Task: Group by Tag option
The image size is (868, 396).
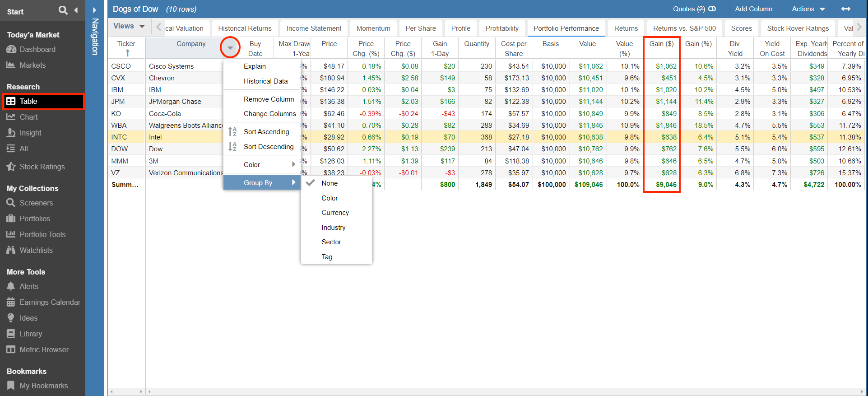Action: click(x=336, y=257)
